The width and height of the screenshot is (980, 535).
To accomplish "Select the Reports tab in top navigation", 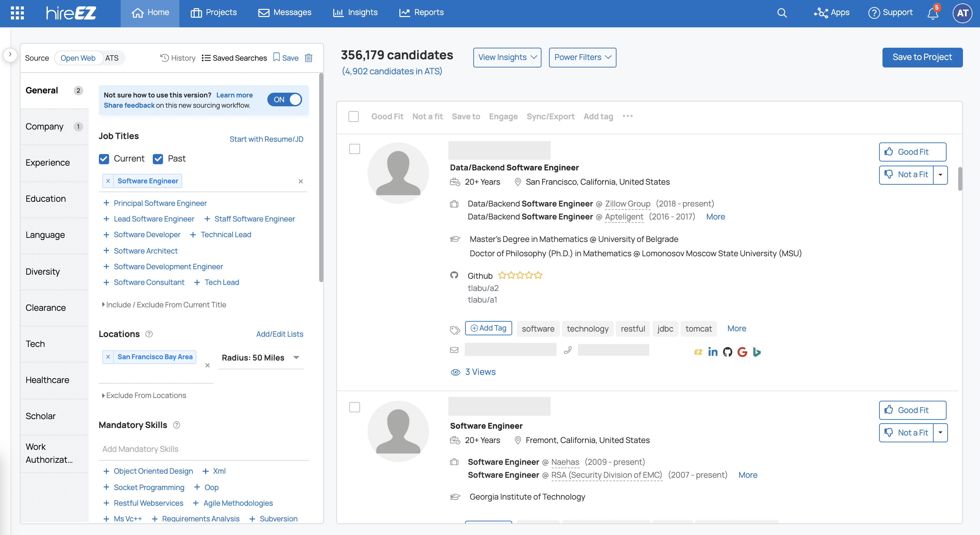I will tap(429, 12).
